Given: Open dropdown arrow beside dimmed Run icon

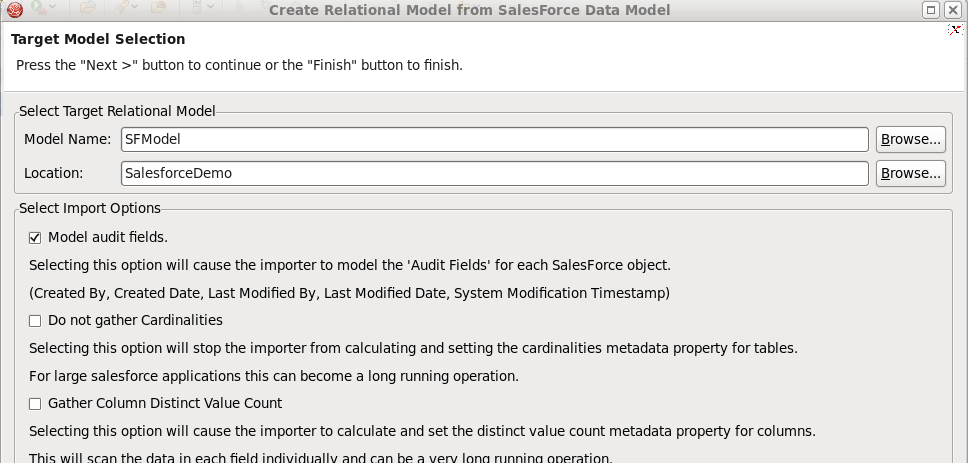Looking at the screenshot, I should pyautogui.click(x=53, y=7).
